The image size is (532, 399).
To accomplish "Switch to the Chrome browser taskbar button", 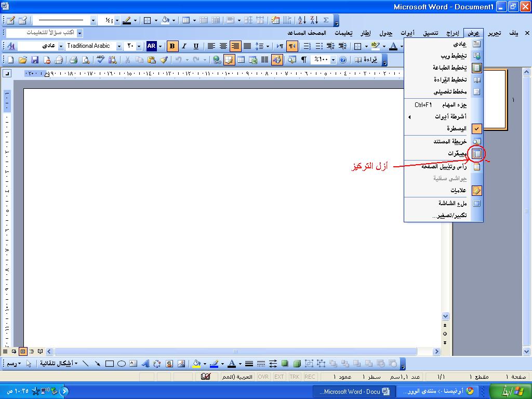I will tap(438, 392).
